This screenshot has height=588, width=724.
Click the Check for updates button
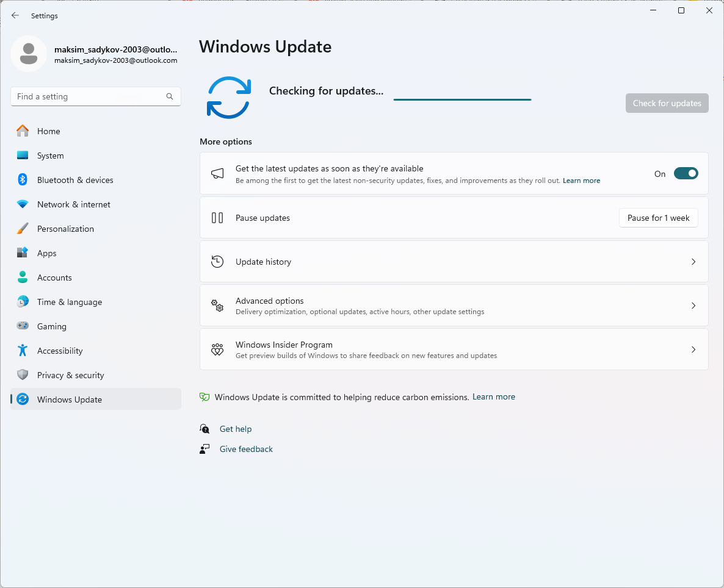click(x=667, y=103)
